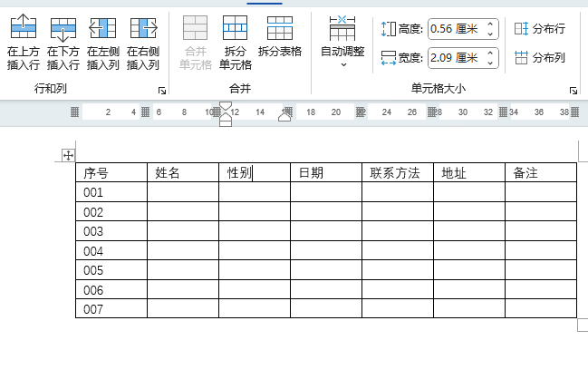The image size is (588, 379).
Task: Click the header cell 姓名
Action: 183,172
